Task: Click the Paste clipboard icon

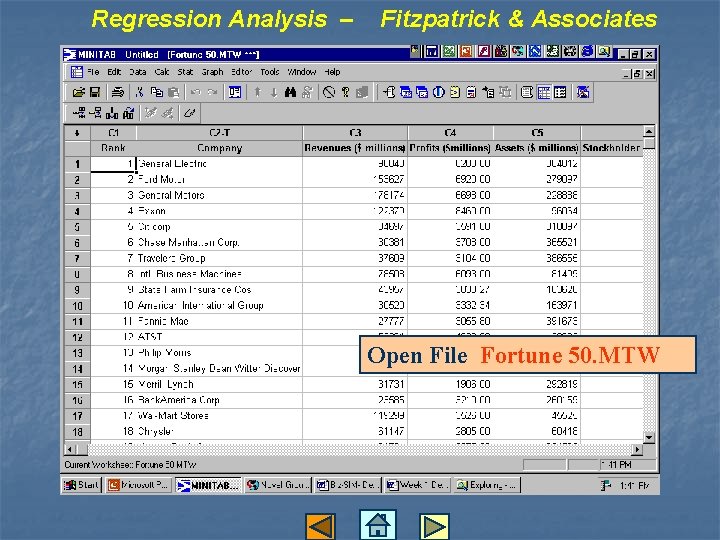Action: 174,92
